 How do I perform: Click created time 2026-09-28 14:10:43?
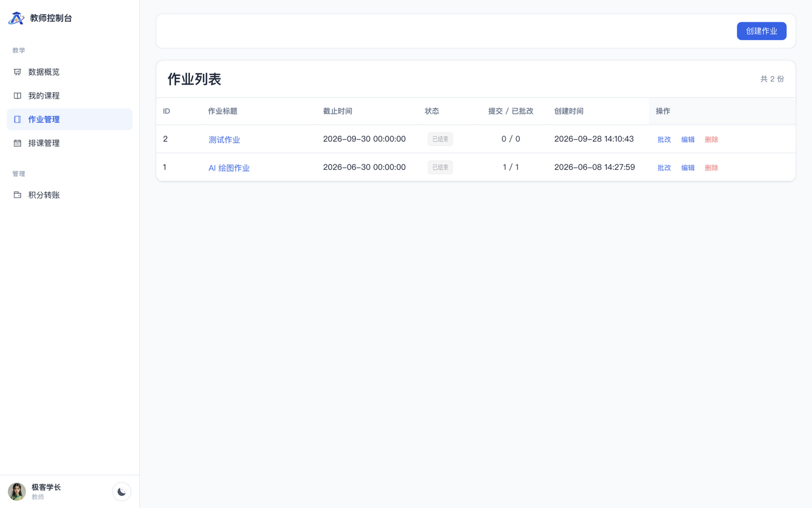pos(594,139)
